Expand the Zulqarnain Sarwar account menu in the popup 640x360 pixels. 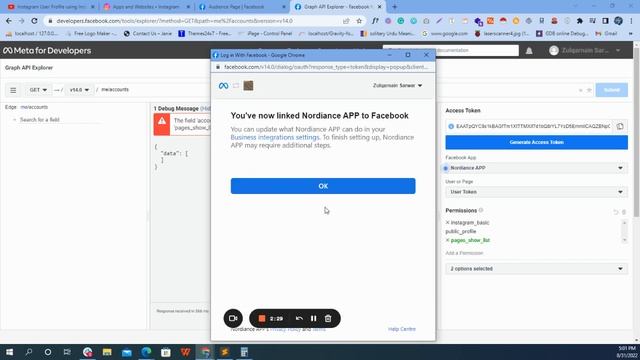[x=397, y=85]
